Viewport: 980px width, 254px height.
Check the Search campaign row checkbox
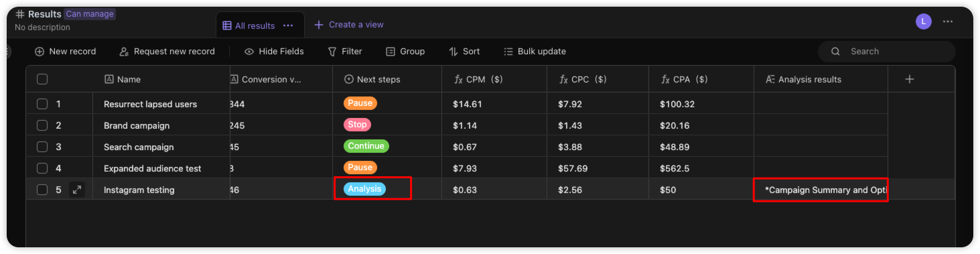(42, 147)
